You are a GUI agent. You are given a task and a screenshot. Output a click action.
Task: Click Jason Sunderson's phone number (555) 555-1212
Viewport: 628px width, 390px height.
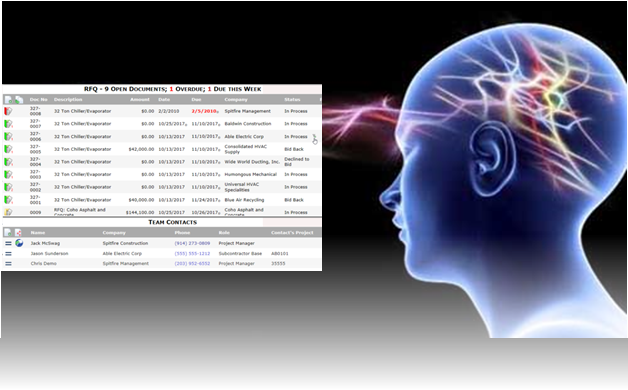[x=192, y=253]
